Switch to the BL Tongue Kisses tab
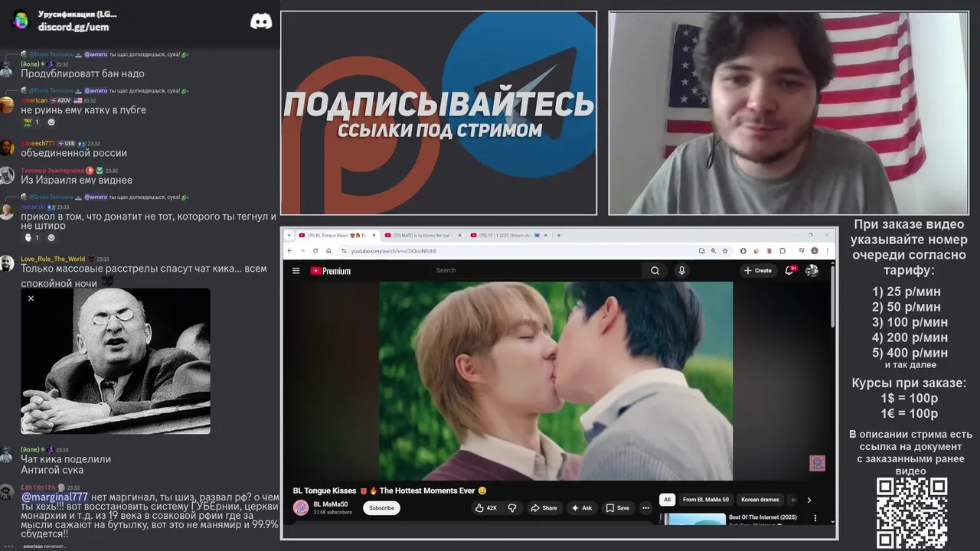The image size is (980, 551). point(338,235)
